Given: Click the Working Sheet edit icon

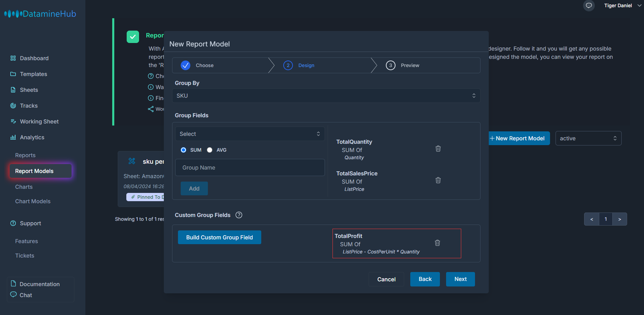Looking at the screenshot, I should (13, 121).
